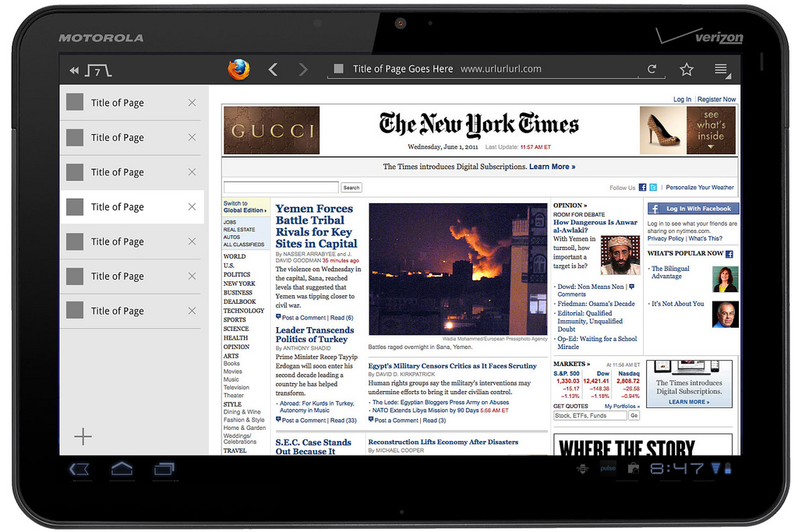Open the WORLD section in left nav
Viewport: 798px width, 532px height.
coord(235,256)
